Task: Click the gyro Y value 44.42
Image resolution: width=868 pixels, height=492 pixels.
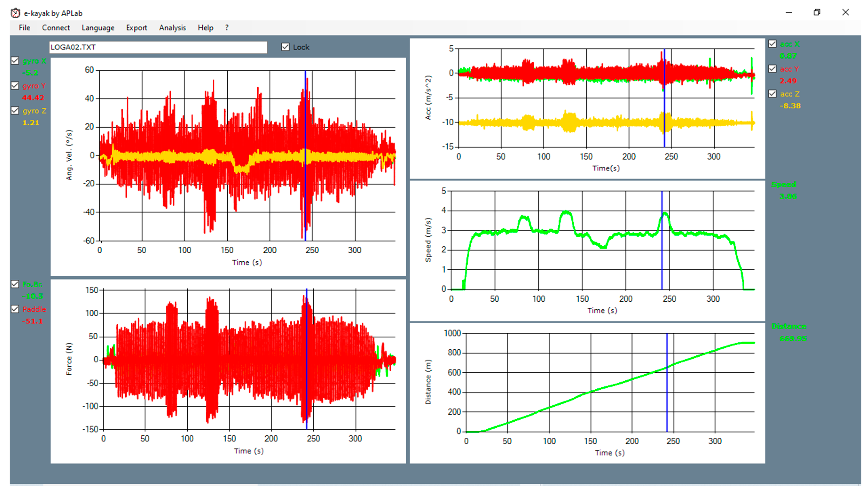Action: pos(33,98)
